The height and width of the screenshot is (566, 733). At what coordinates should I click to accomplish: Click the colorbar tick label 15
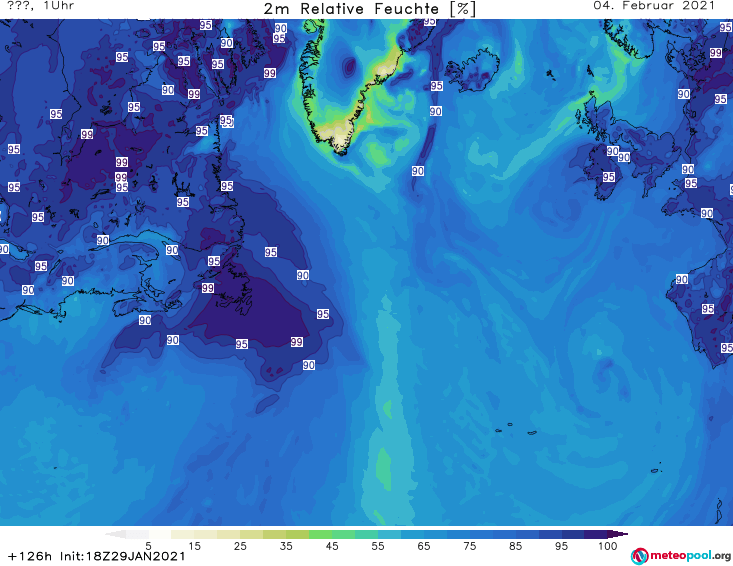click(194, 546)
